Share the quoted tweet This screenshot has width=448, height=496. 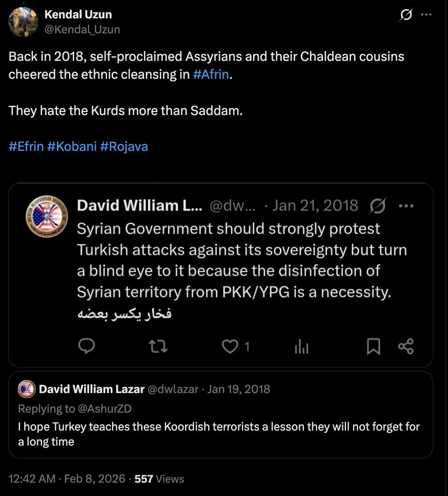click(406, 346)
